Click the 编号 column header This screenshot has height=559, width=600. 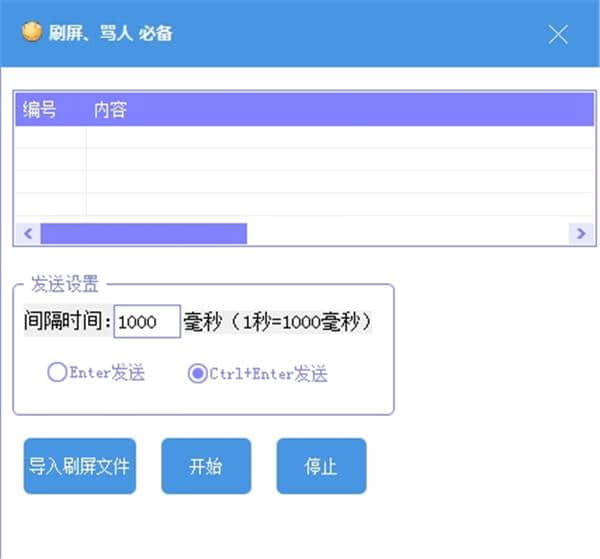click(41, 110)
